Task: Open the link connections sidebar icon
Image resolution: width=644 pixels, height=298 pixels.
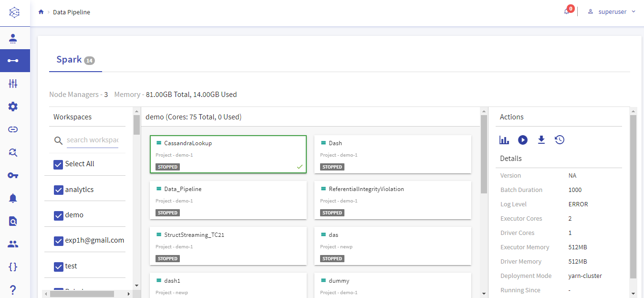Action: click(13, 129)
